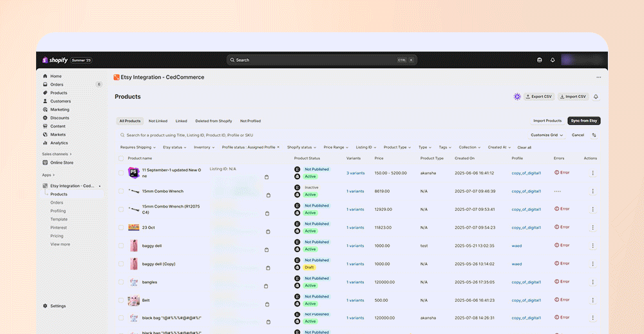Open the Shopify status filter dropdown

[302, 147]
